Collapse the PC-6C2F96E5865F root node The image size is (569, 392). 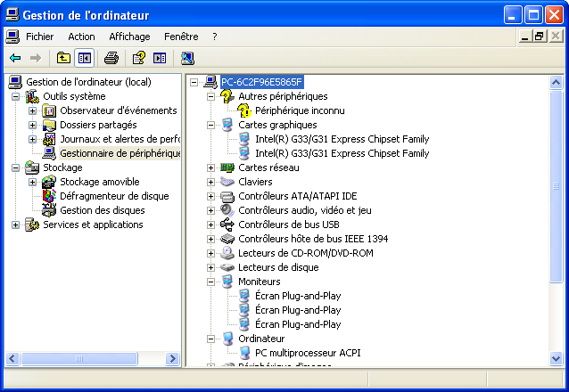click(x=194, y=82)
